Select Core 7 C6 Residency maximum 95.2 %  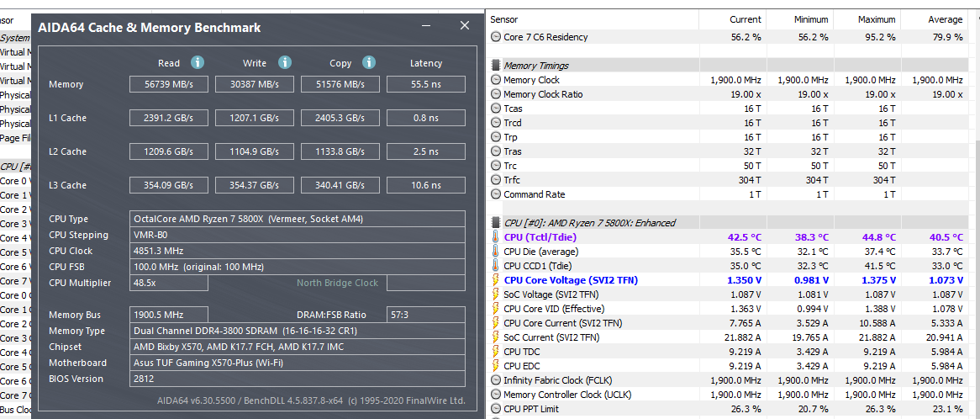point(880,37)
